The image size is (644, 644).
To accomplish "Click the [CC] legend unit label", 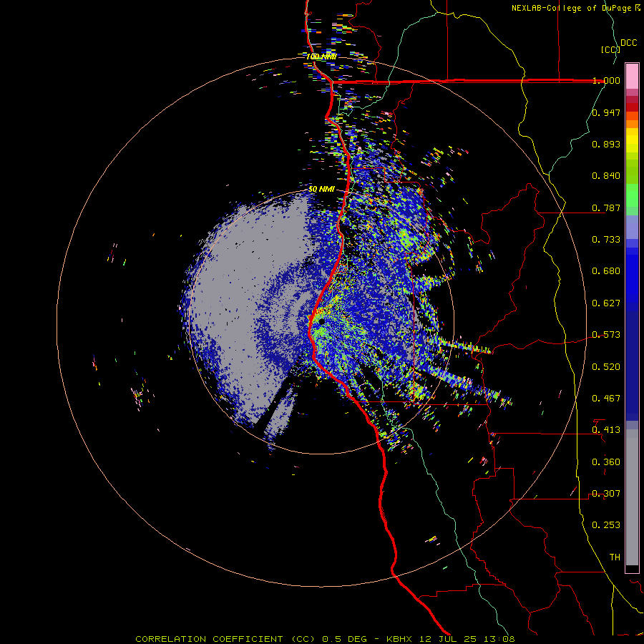I will (x=610, y=49).
